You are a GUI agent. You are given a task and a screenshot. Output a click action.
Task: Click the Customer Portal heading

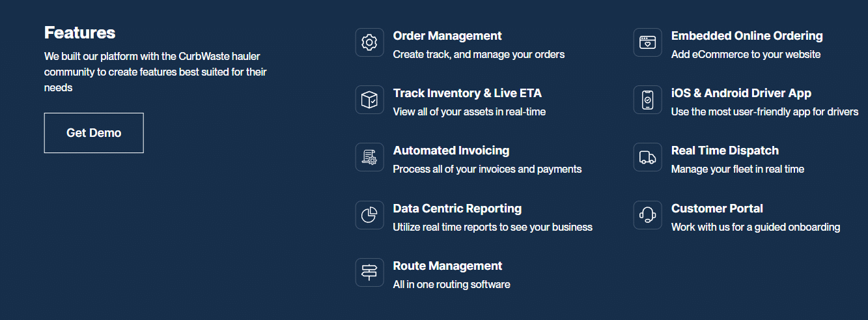tap(717, 209)
